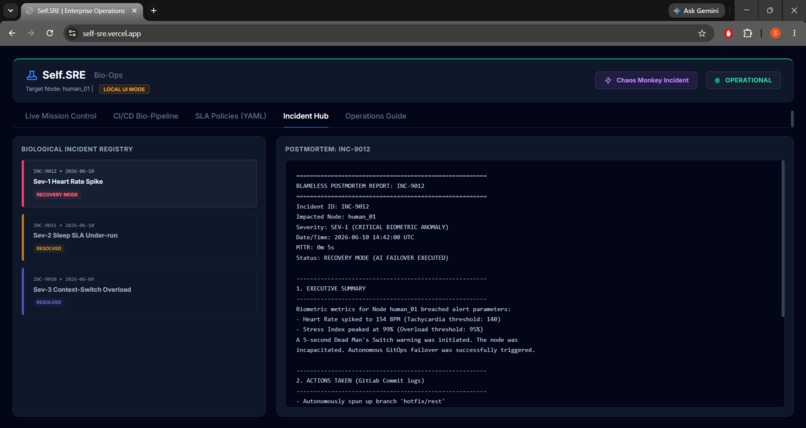Open the Chrome profile avatar
The width and height of the screenshot is (806, 428).
pyautogui.click(x=775, y=33)
